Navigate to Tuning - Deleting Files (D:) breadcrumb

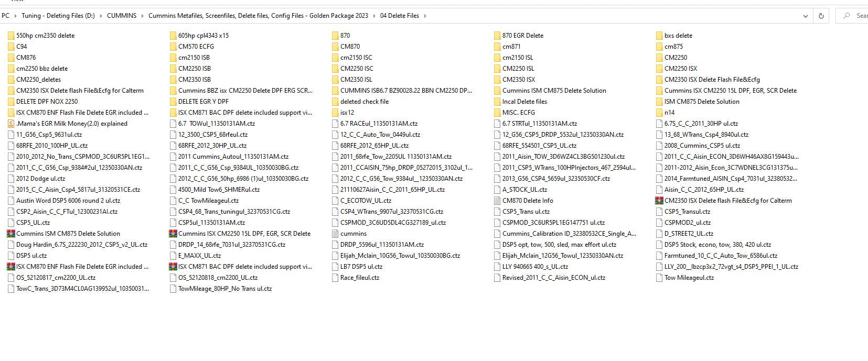[58, 16]
